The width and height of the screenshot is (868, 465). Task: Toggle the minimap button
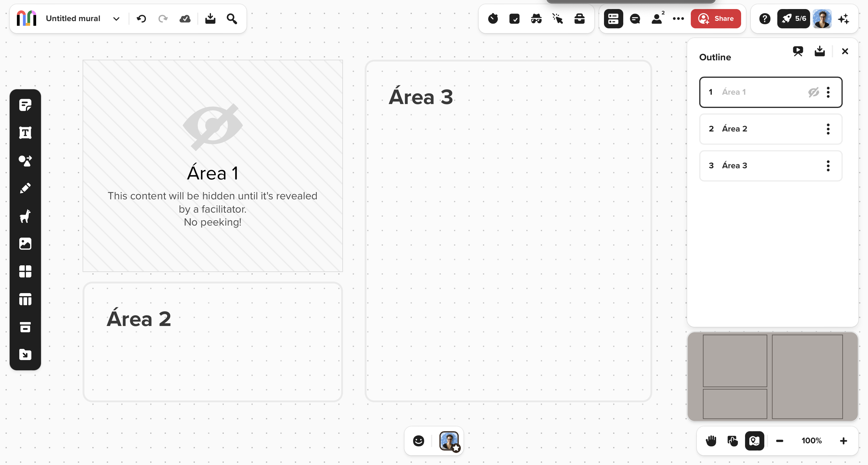pyautogui.click(x=754, y=441)
